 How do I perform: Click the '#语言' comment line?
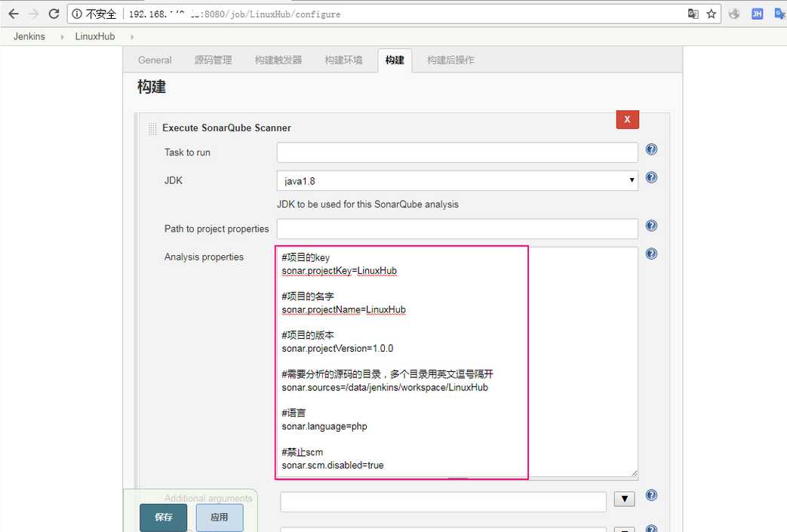pyautogui.click(x=294, y=413)
